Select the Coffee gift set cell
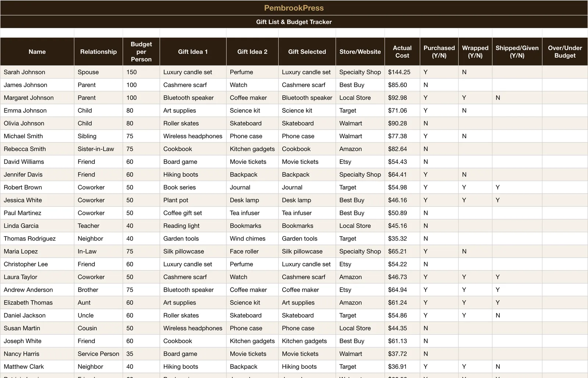Viewport: 588px width, 378px height. tap(193, 213)
